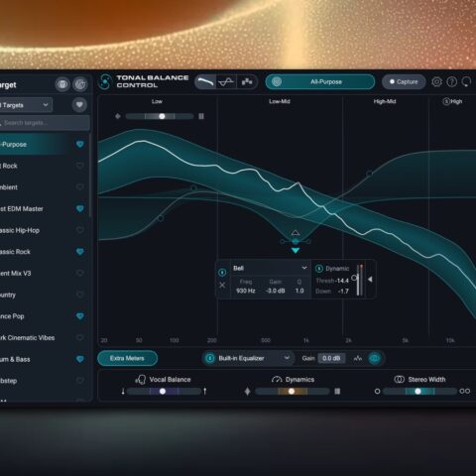Viewport: 476px width, 476px height.
Task: Click the globe icon in Target panel
Action: click(x=62, y=84)
